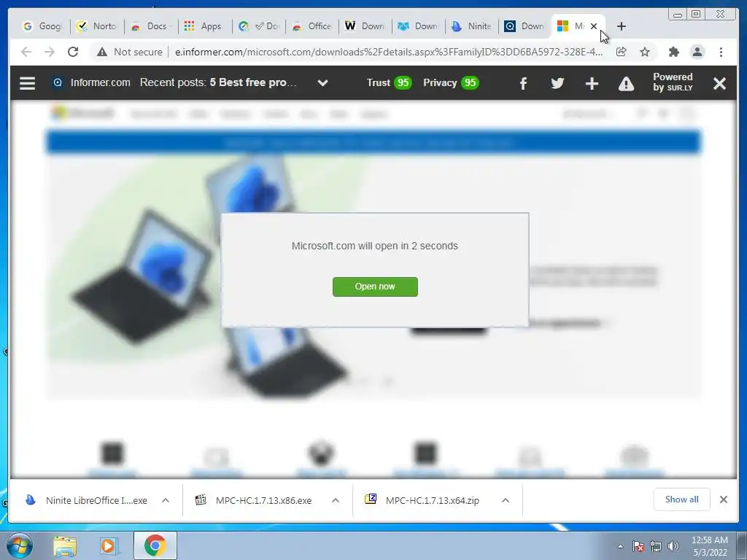
Task: Click the plus icon in Informer bar
Action: click(592, 84)
